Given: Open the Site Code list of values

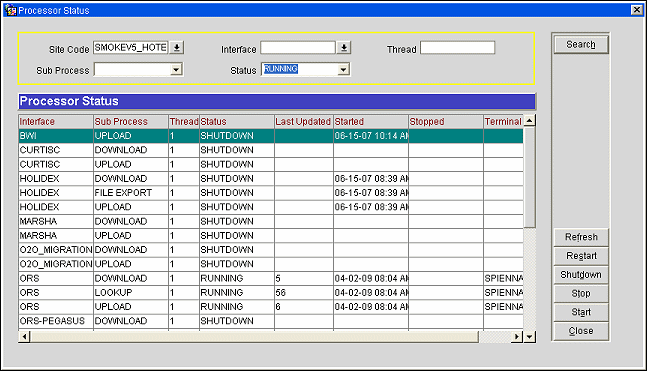Looking at the screenshot, I should pyautogui.click(x=177, y=47).
